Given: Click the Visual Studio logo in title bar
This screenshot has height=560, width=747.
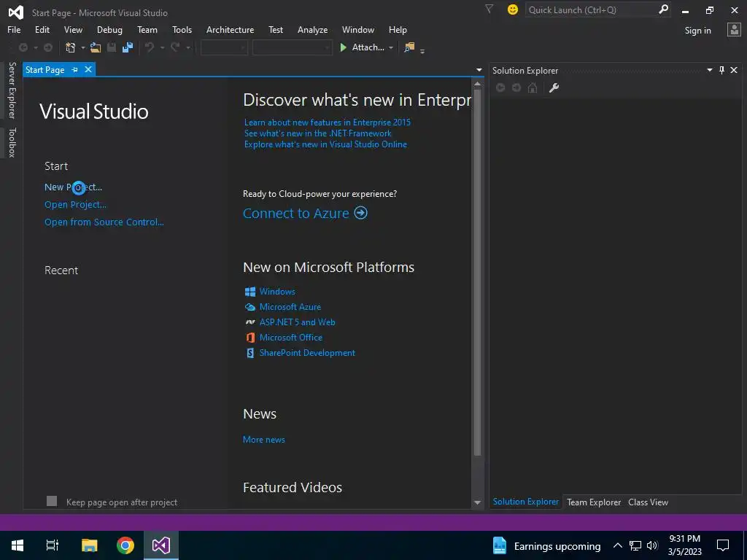Looking at the screenshot, I should [16, 12].
